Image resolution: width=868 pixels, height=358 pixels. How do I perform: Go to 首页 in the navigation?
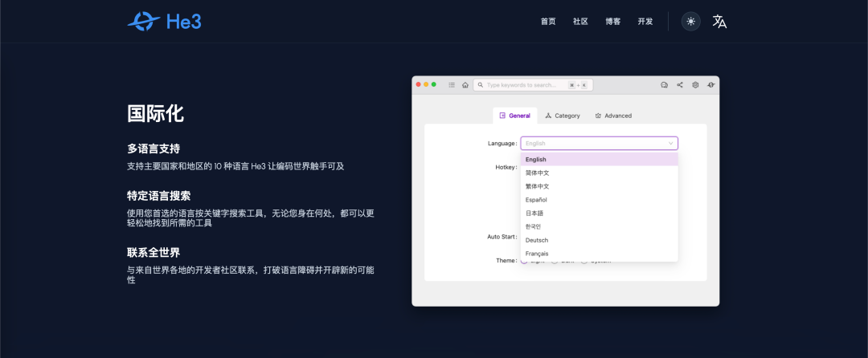[x=548, y=22]
